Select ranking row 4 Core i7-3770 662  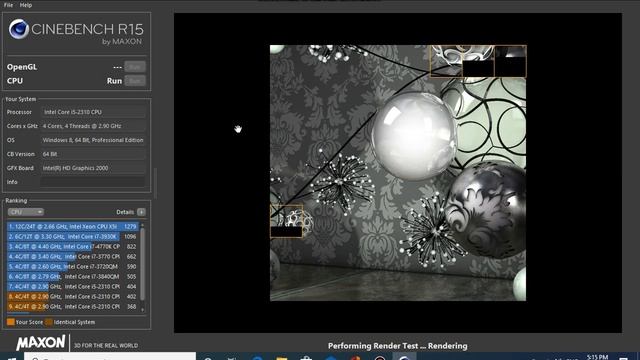coord(73,256)
